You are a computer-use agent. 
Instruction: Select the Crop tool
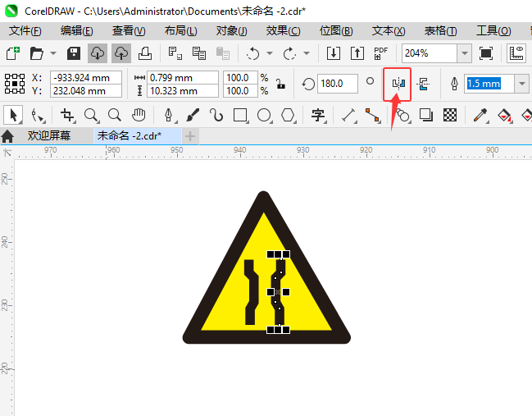click(67, 115)
